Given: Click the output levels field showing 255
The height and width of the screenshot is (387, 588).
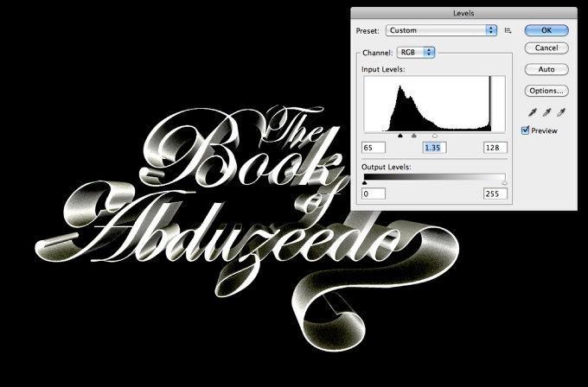Looking at the screenshot, I should click(495, 194).
